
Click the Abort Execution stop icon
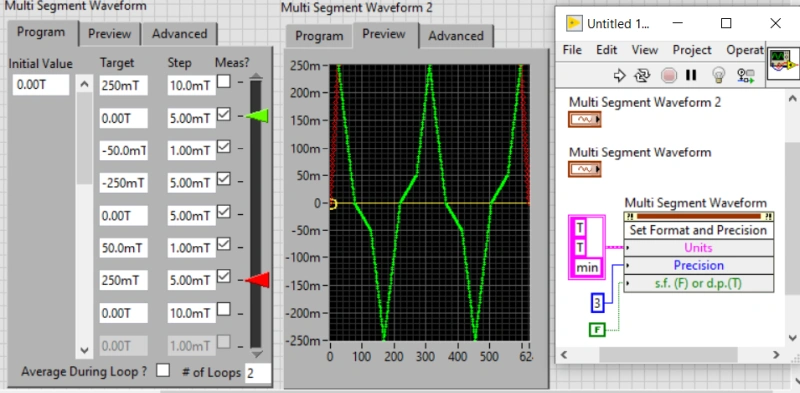point(668,76)
